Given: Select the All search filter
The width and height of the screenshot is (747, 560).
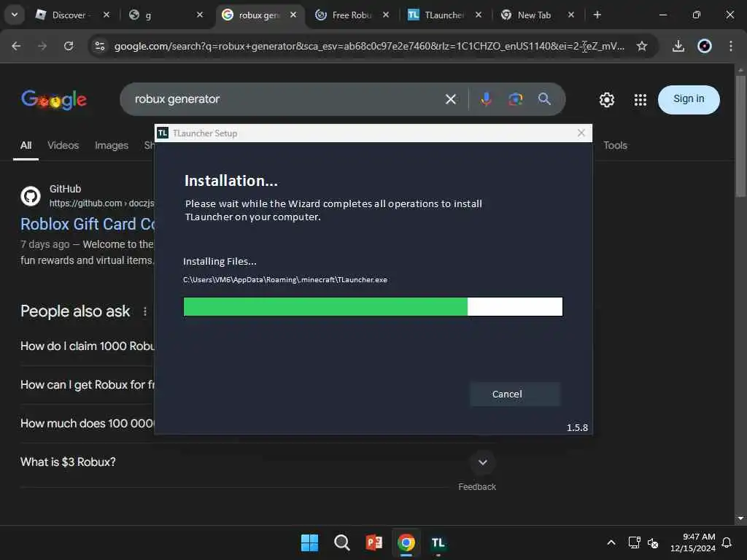Looking at the screenshot, I should 26,145.
